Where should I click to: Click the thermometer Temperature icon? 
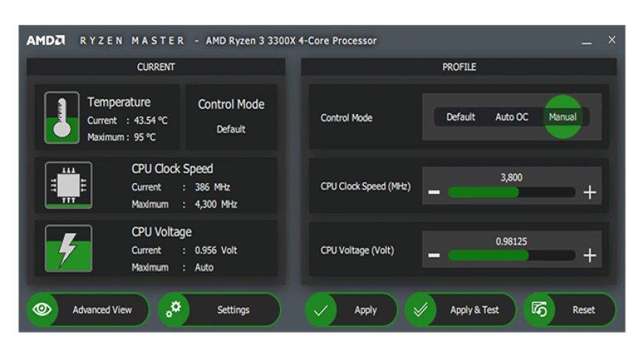click(62, 117)
